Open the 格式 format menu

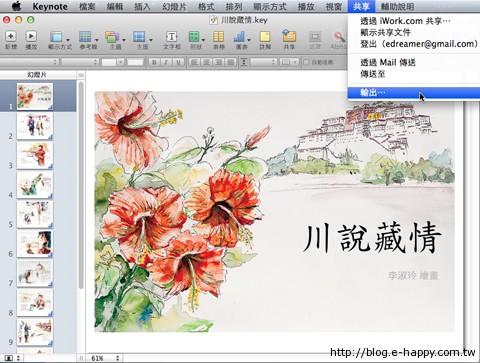206,6
